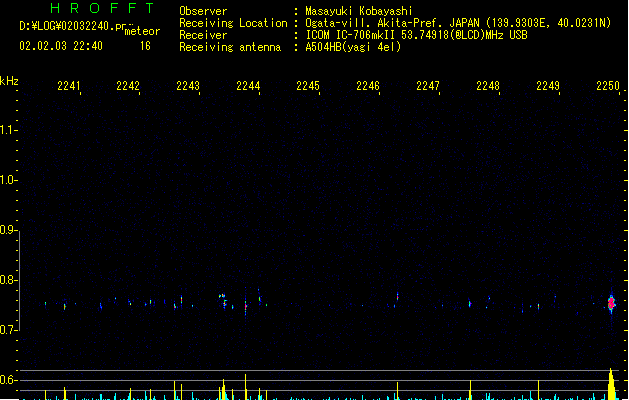
Task: Click the tall yellow intensity spike near 2250
Action: click(611, 384)
